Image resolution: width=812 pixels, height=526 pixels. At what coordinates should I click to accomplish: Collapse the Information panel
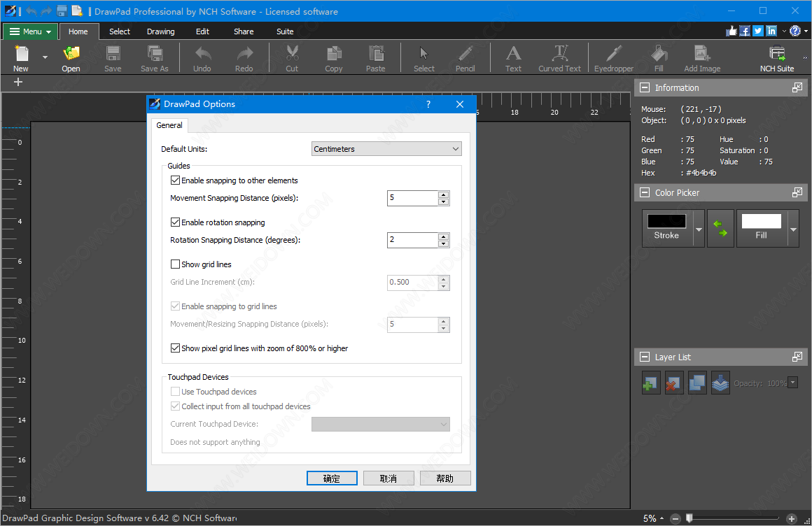[x=645, y=88]
